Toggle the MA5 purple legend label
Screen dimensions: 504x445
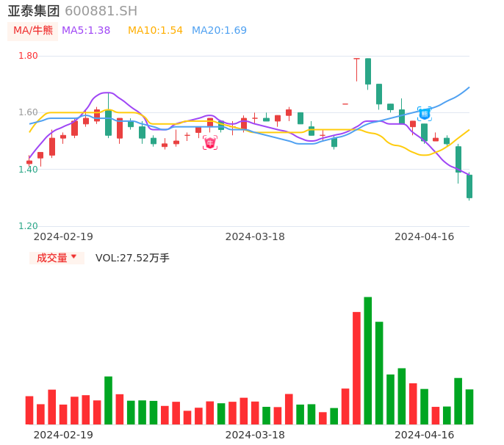(86, 31)
